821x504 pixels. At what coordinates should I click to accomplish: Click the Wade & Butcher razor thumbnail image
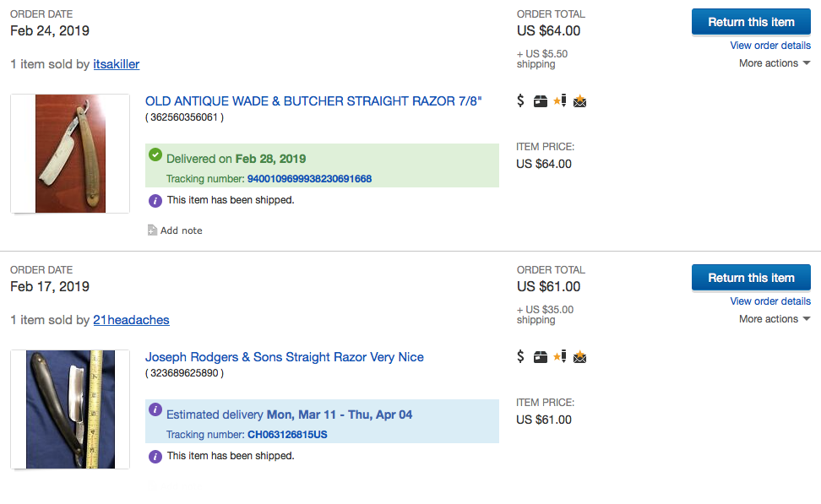click(70, 154)
